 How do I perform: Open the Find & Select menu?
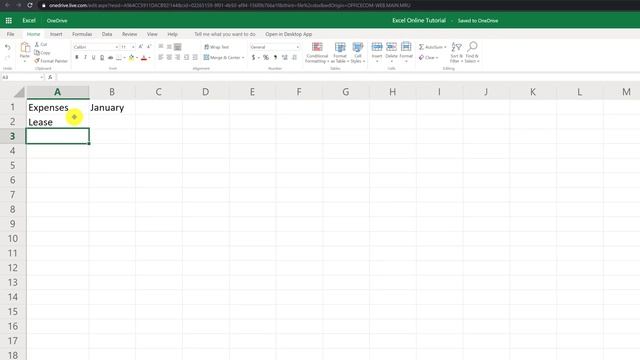pyautogui.click(x=472, y=53)
